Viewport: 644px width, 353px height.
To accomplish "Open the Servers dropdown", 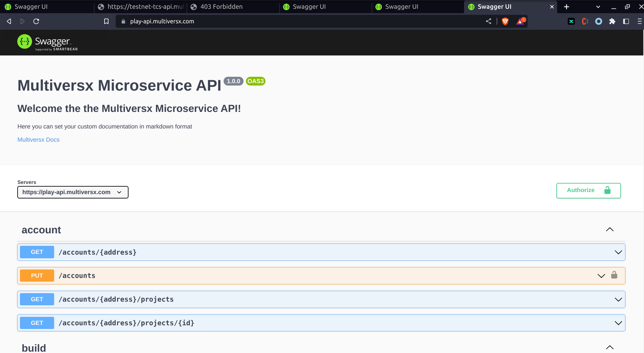I will (x=73, y=192).
